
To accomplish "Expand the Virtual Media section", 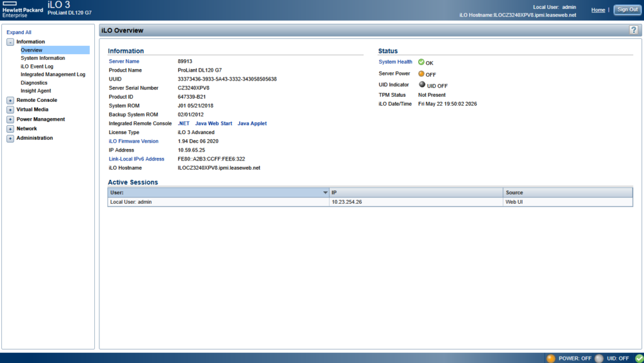I will (x=10, y=109).
